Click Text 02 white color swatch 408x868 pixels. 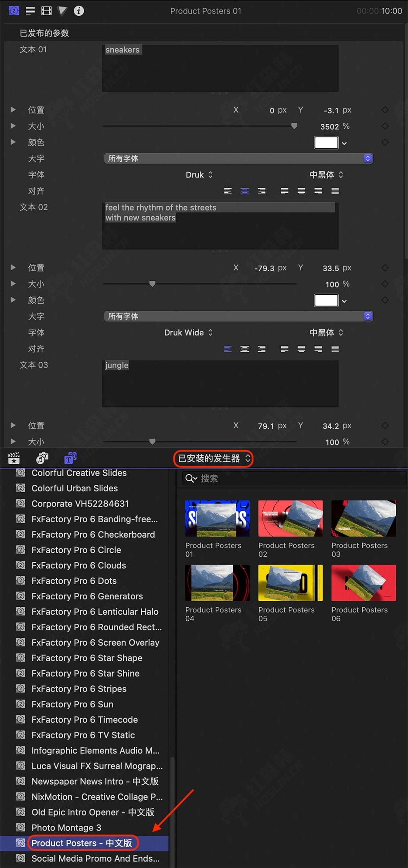point(326,300)
